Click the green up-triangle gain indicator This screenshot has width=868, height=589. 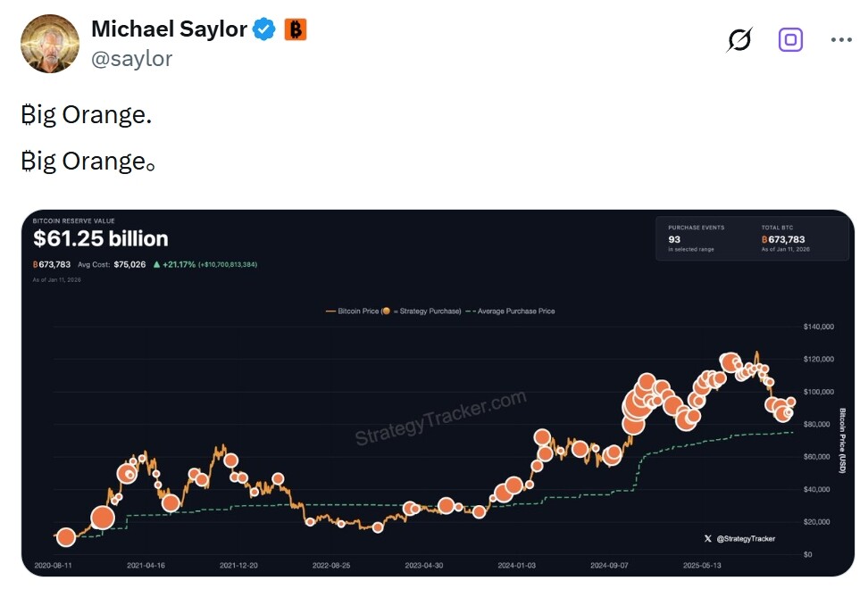tap(157, 264)
